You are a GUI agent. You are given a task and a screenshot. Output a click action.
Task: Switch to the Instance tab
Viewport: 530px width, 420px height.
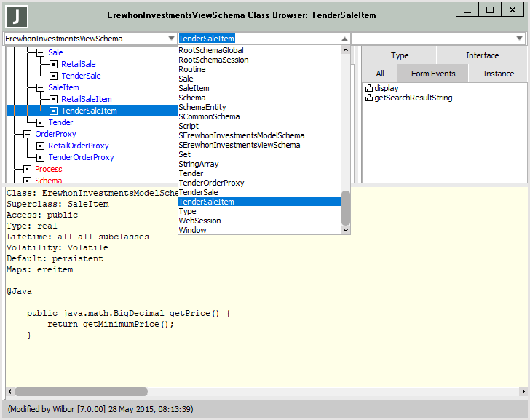pyautogui.click(x=498, y=74)
